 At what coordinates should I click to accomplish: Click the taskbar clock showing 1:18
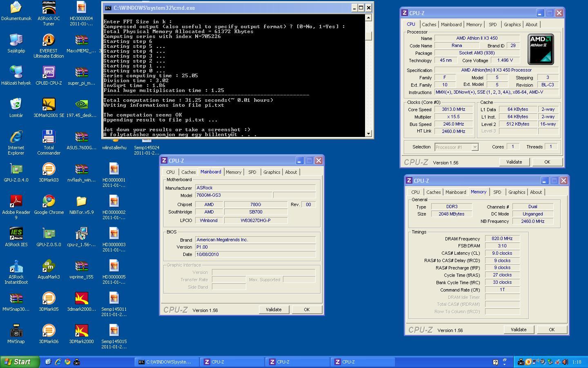click(x=577, y=362)
